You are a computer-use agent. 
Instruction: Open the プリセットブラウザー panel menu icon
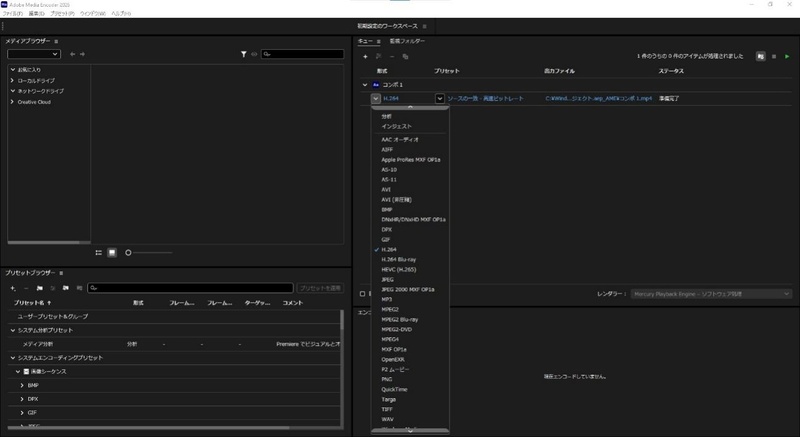tap(61, 273)
